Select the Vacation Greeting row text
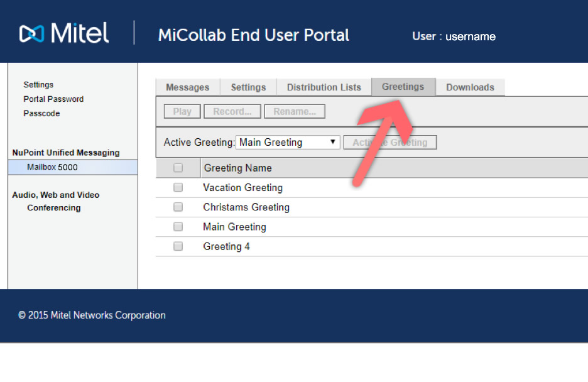 click(x=242, y=187)
